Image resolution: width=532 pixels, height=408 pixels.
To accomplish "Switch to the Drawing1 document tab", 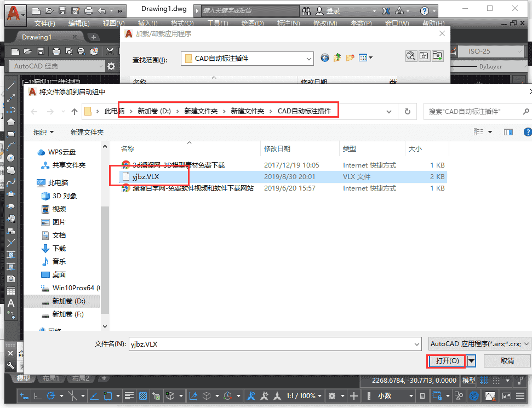I will (49, 37).
